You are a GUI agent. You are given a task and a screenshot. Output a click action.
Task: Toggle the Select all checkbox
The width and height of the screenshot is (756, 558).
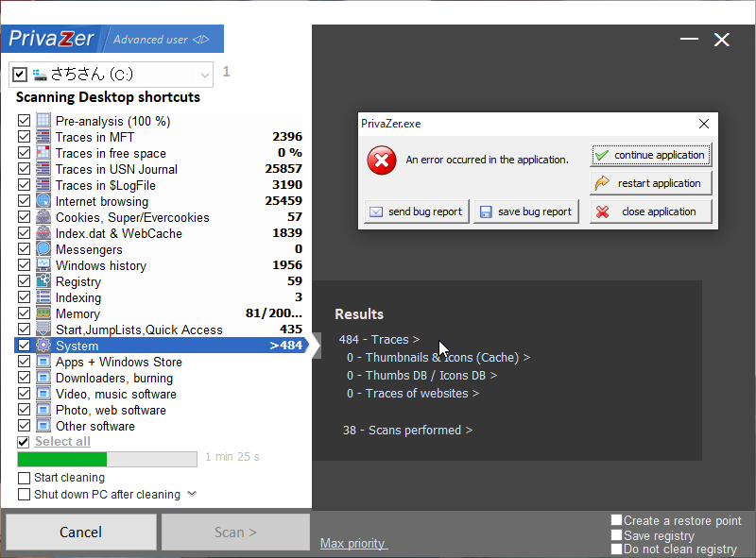point(23,442)
